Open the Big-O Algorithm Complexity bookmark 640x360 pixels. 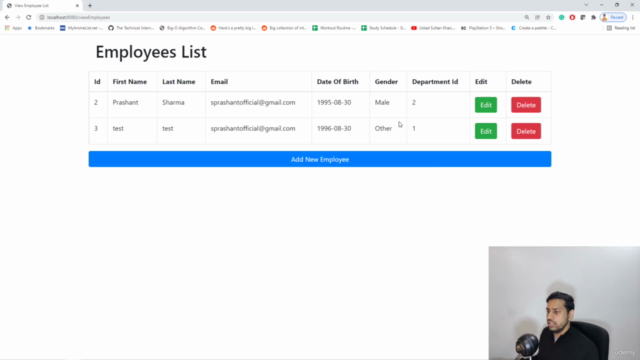[182, 28]
